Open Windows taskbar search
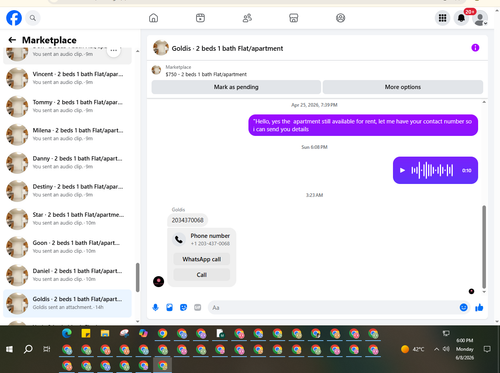This screenshot has height=373, width=500. point(28,349)
